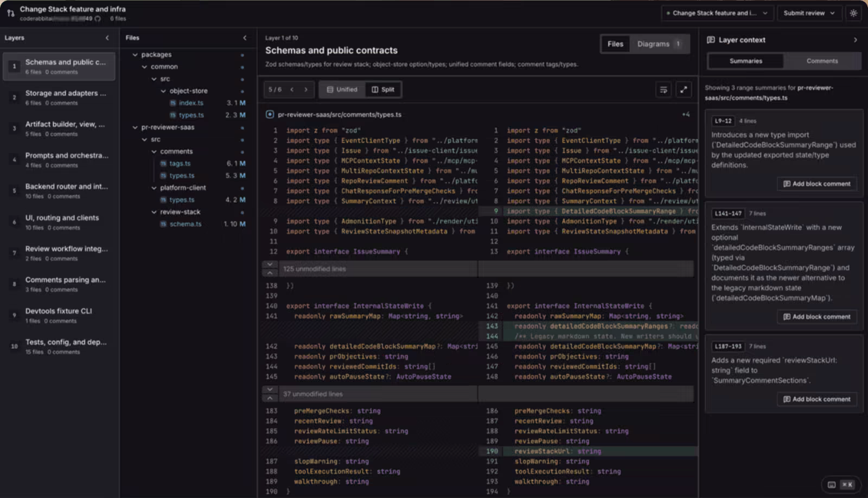Open tags.ts file in tree

180,163
